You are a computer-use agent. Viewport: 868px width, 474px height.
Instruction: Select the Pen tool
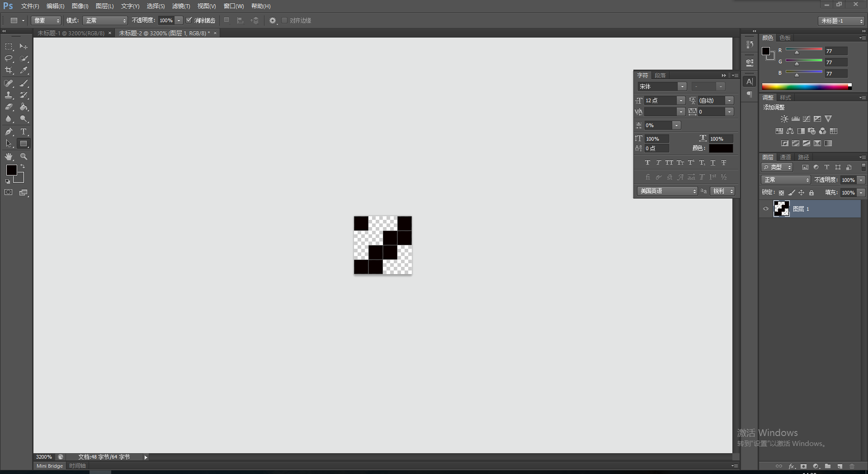pyautogui.click(x=9, y=132)
